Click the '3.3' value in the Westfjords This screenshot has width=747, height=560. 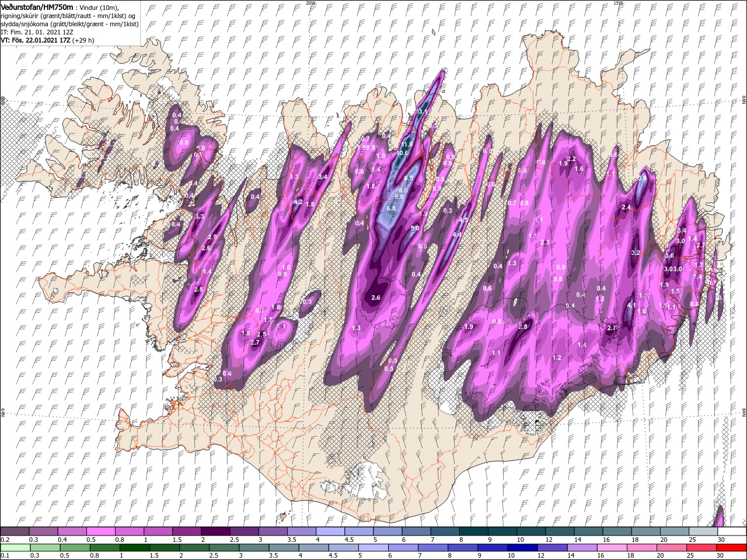pyautogui.click(x=199, y=216)
